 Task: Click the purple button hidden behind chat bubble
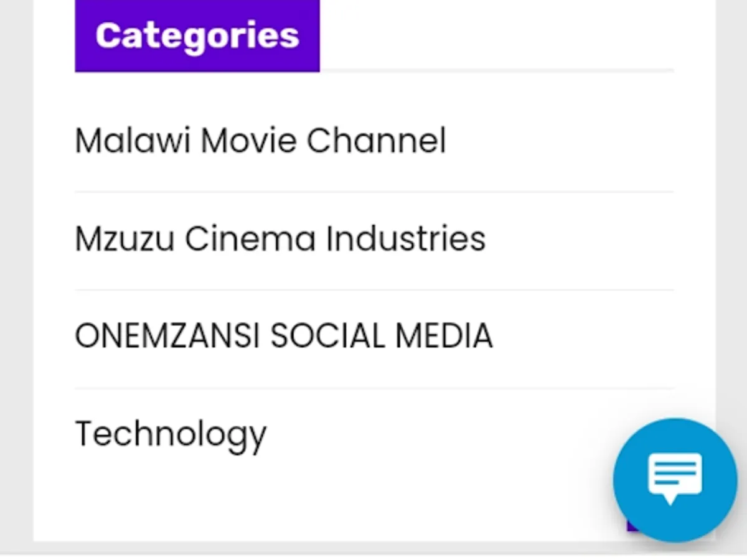[x=631, y=526]
